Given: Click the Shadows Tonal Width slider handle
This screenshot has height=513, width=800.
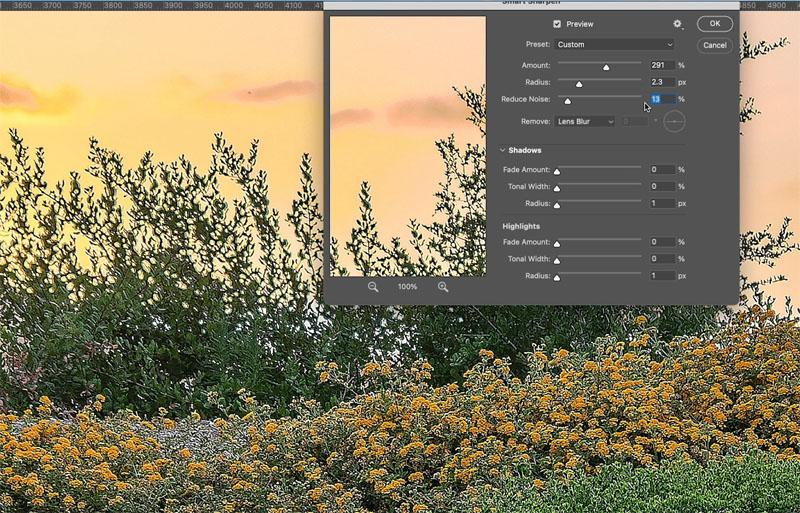Looking at the screenshot, I should (557, 188).
